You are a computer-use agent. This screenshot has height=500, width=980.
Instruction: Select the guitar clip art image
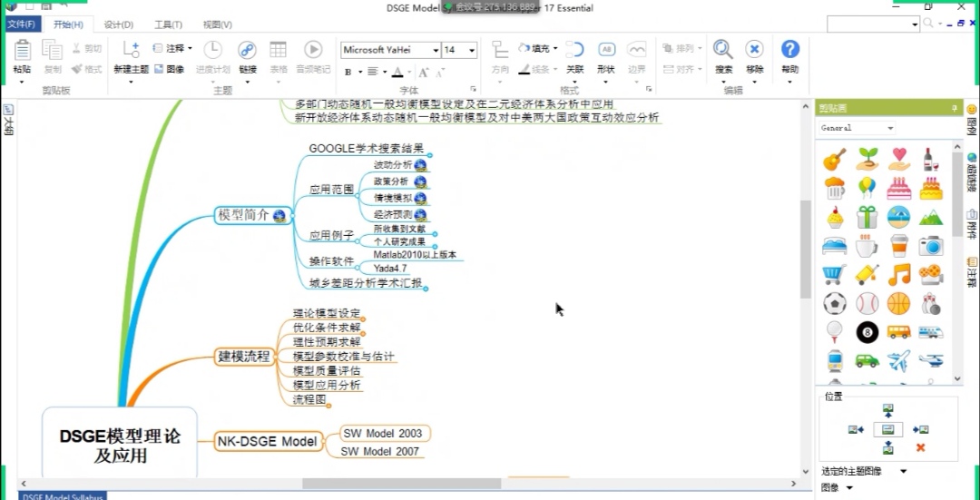pyautogui.click(x=835, y=160)
